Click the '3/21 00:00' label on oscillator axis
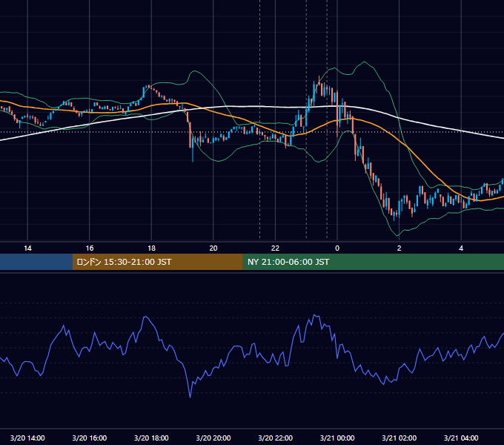Image resolution: width=504 pixels, height=445 pixels. coord(337,438)
